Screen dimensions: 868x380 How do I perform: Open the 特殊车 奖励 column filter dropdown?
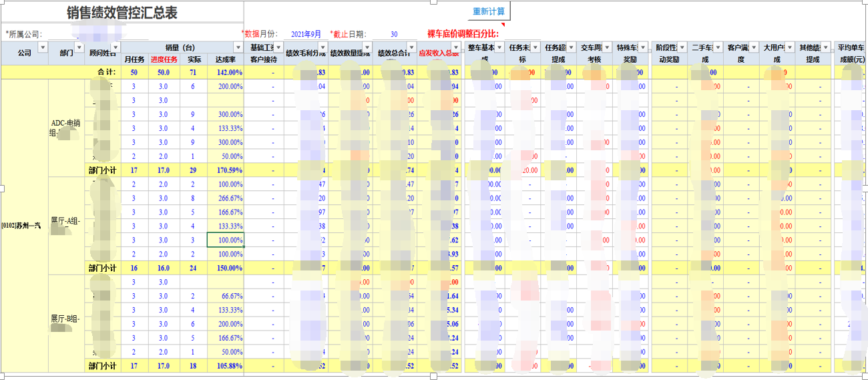coord(643,47)
